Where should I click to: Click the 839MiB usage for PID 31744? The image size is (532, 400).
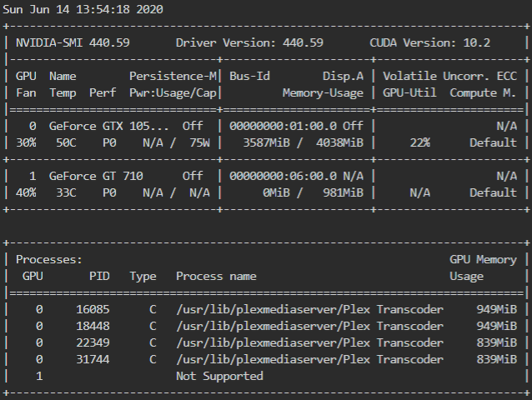click(496, 359)
